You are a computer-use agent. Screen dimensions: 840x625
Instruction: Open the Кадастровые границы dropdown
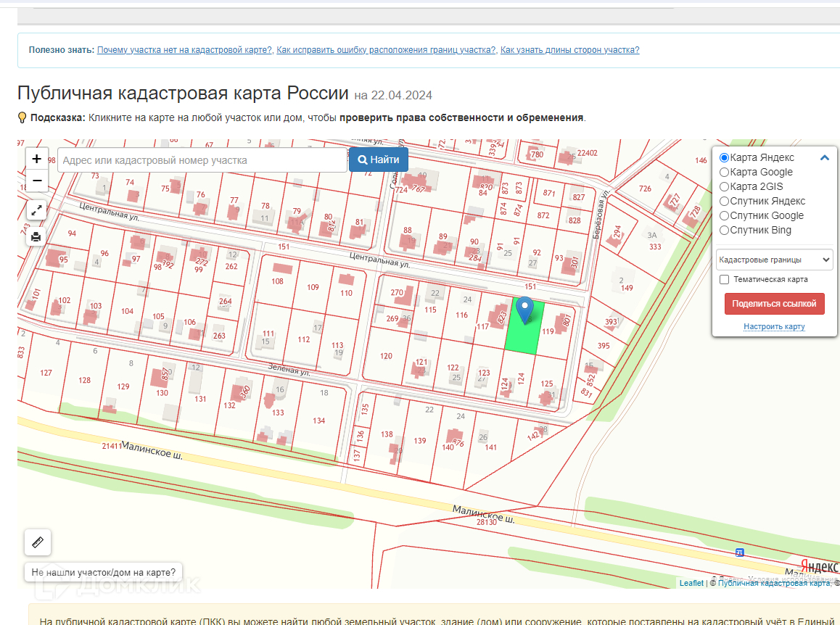(774, 259)
